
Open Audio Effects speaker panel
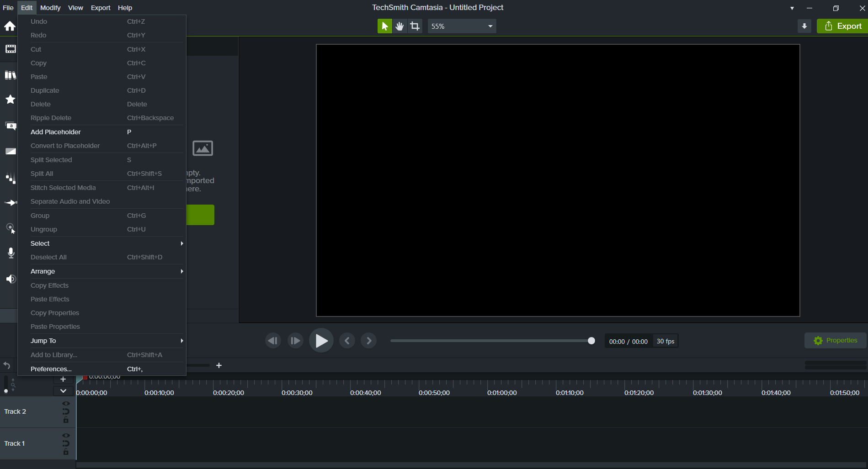point(11,279)
